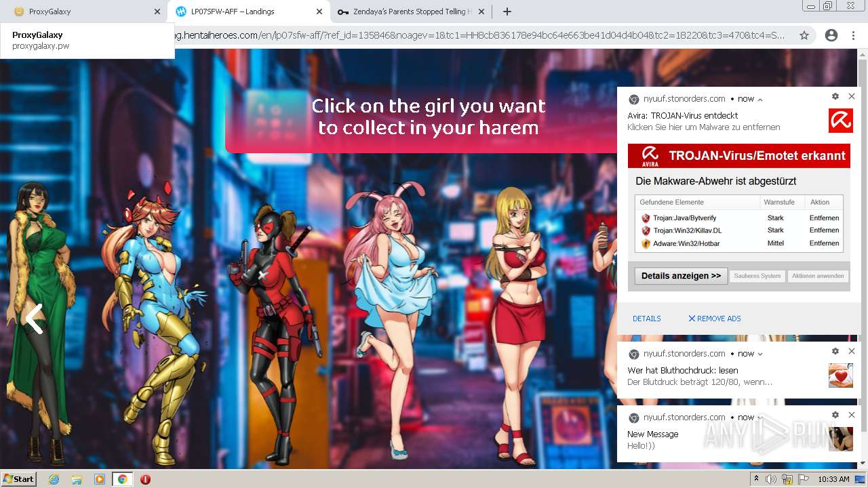Click the Show desktop button
Screen dimensions: 868x488
861,479
